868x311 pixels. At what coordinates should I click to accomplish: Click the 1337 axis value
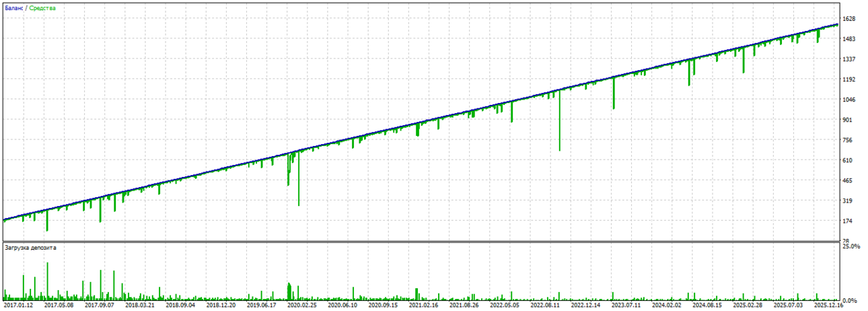[x=849, y=59]
